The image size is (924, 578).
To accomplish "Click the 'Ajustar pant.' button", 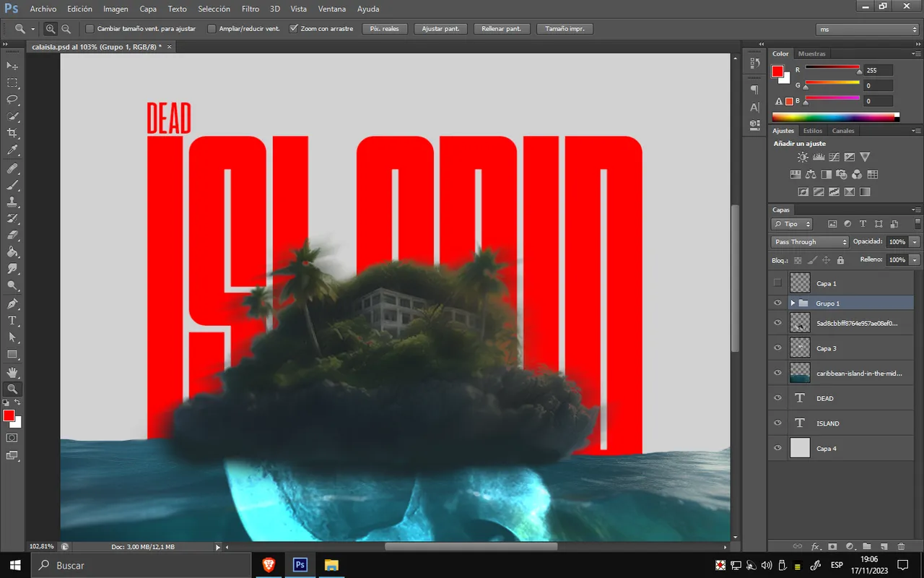I will tap(440, 29).
